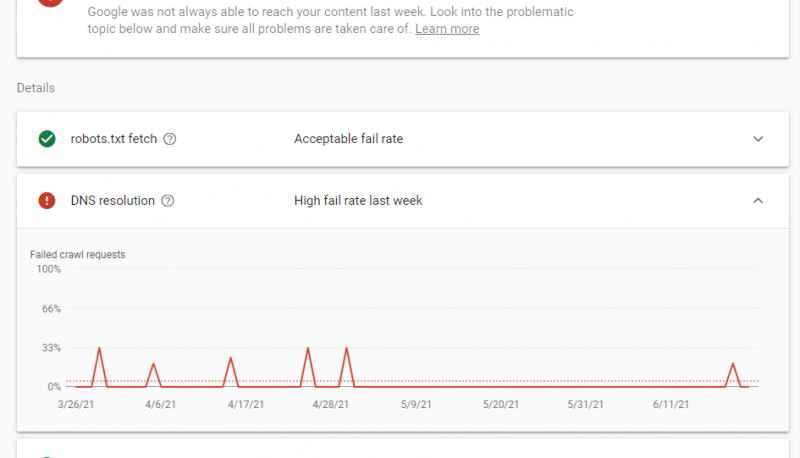The image size is (800, 458).
Task: Click the red error icon for DNS resolution
Action: (47, 200)
